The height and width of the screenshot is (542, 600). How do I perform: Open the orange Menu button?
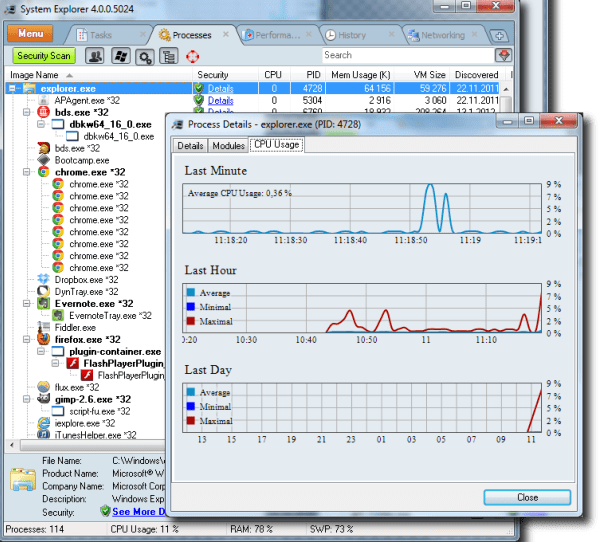30,34
